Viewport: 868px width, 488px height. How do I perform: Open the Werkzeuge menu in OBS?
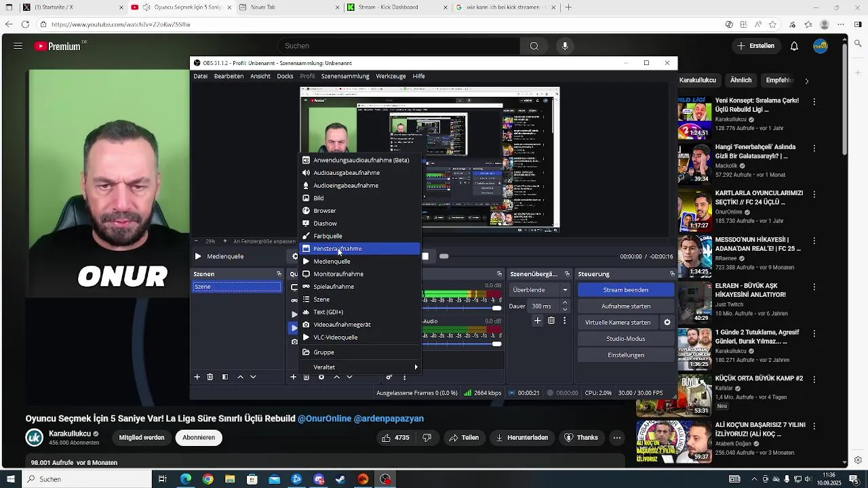[x=391, y=76]
